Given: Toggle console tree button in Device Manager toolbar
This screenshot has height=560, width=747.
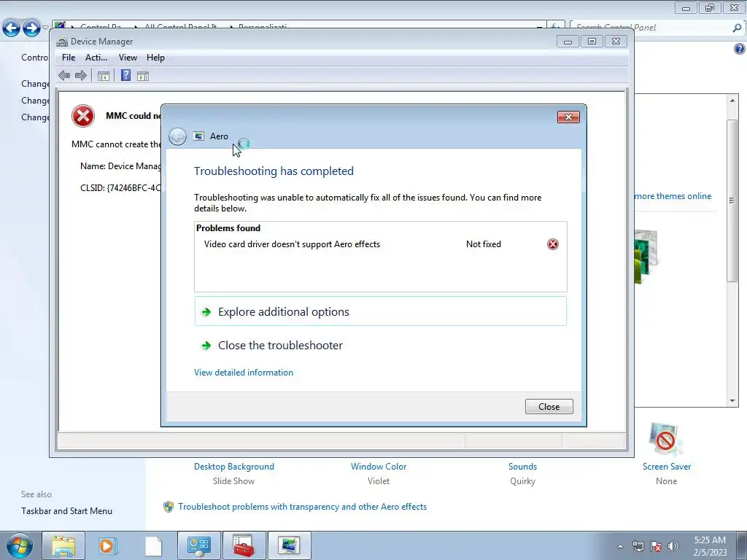Looking at the screenshot, I should (104, 76).
